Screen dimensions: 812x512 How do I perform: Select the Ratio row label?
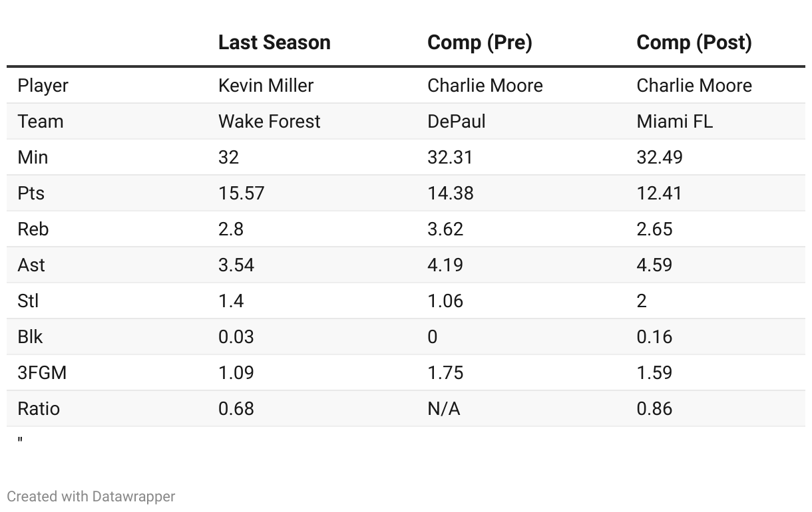(x=39, y=409)
